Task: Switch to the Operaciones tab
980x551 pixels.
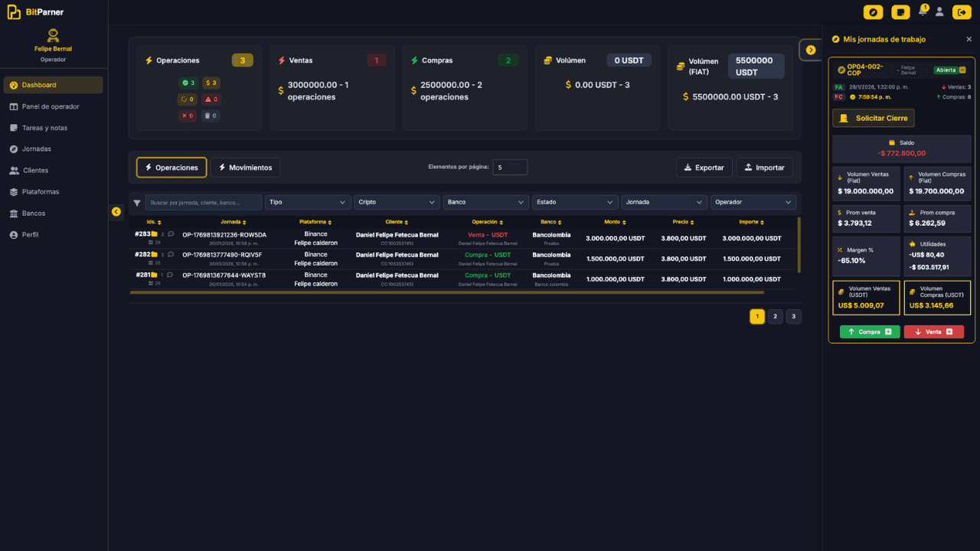Action: click(x=171, y=168)
